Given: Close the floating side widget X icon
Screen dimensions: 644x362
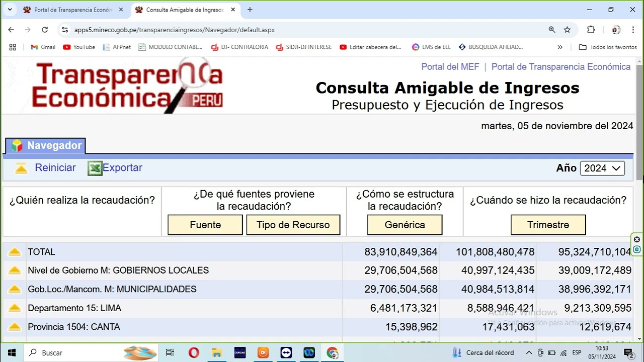Looking at the screenshot, I should tap(637, 239).
